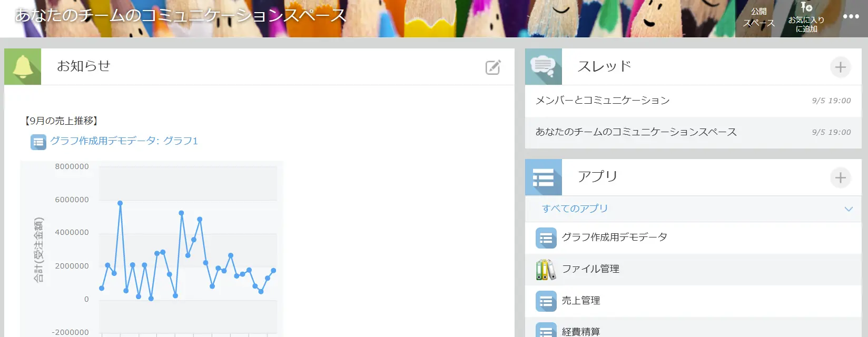Open the 売上管理 app
The image size is (868, 337).
coord(581,301)
